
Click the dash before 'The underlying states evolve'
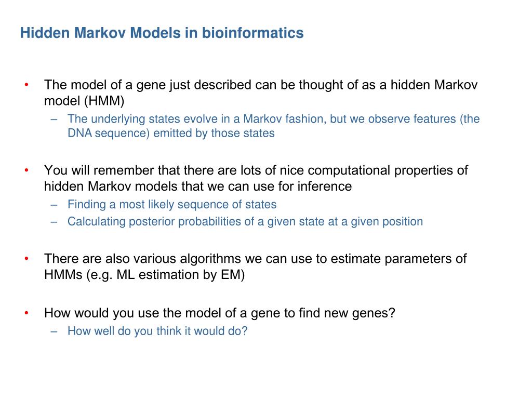(x=54, y=119)
